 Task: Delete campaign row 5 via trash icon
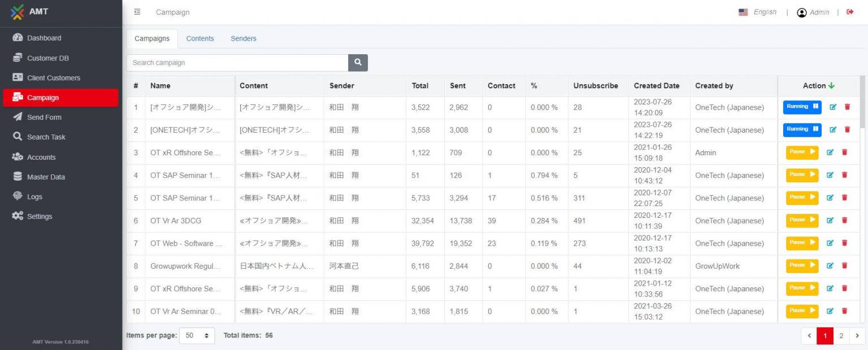click(x=844, y=198)
